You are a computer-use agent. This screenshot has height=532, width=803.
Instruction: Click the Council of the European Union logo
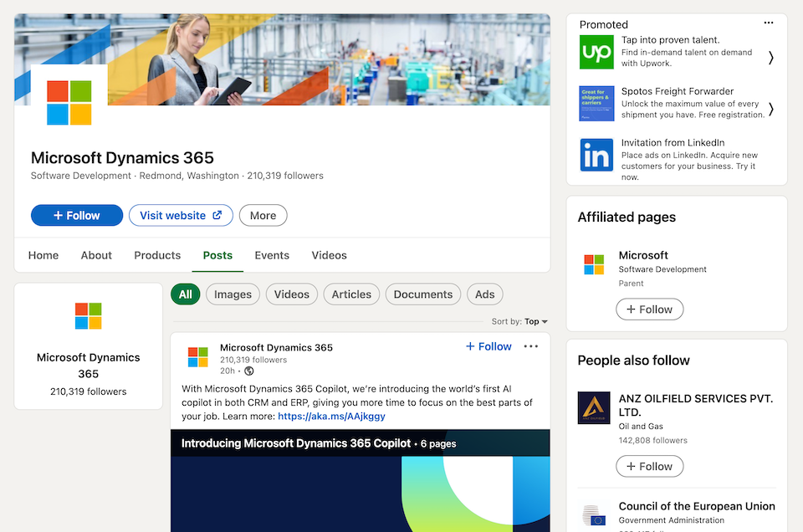tap(594, 515)
